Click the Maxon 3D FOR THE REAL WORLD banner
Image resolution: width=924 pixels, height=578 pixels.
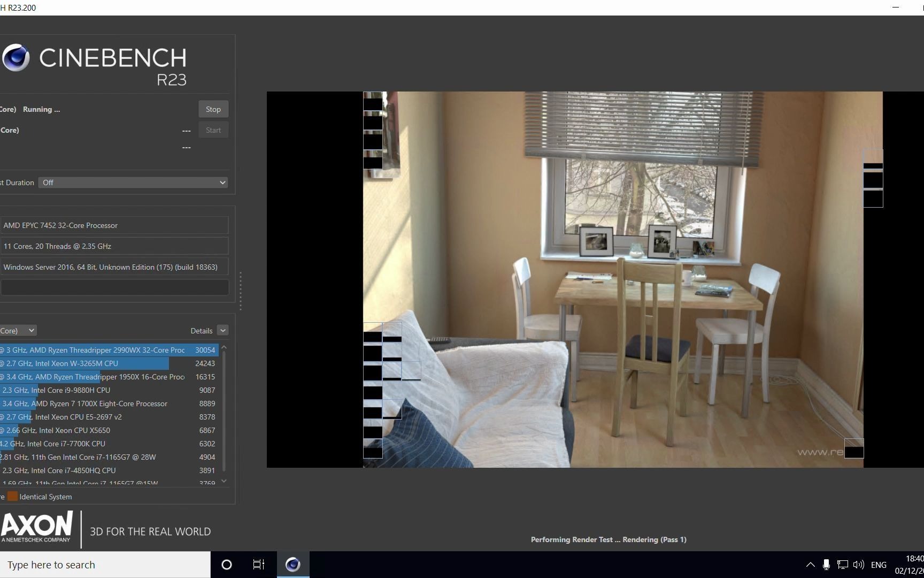(x=106, y=529)
